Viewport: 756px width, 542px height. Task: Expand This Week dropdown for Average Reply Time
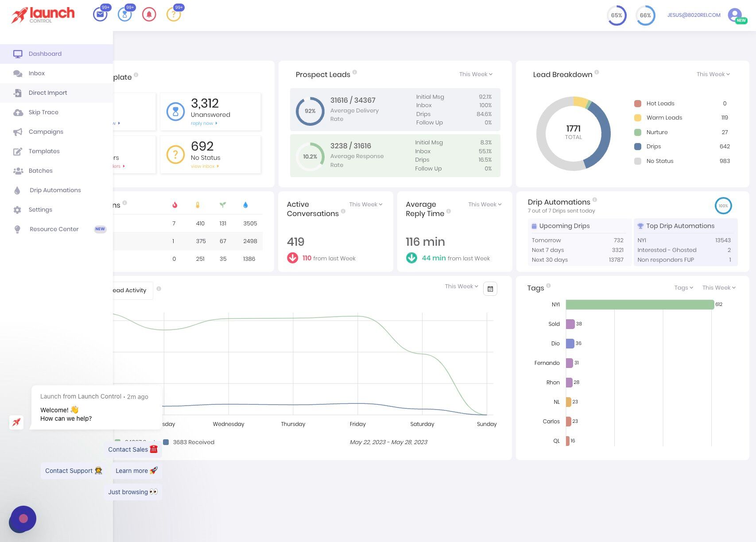pyautogui.click(x=485, y=205)
